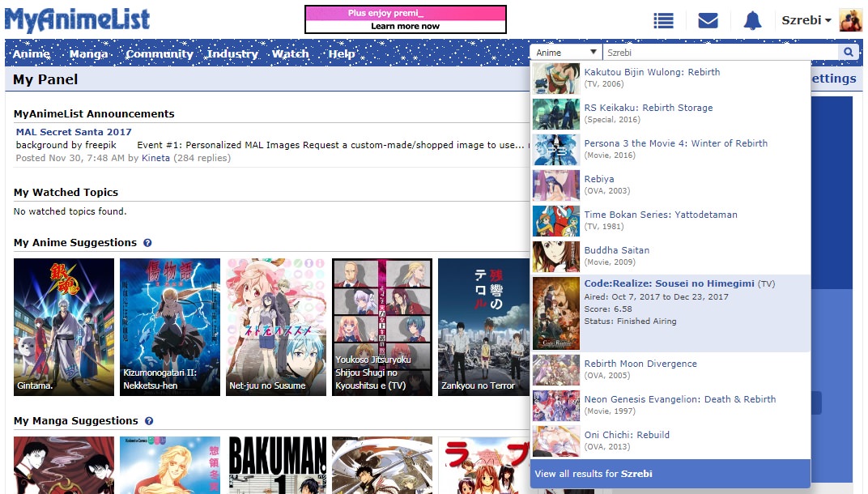Open MAL Secret Santa 2017 announcement
Image resolution: width=868 pixels, height=494 pixels.
pyautogui.click(x=74, y=132)
